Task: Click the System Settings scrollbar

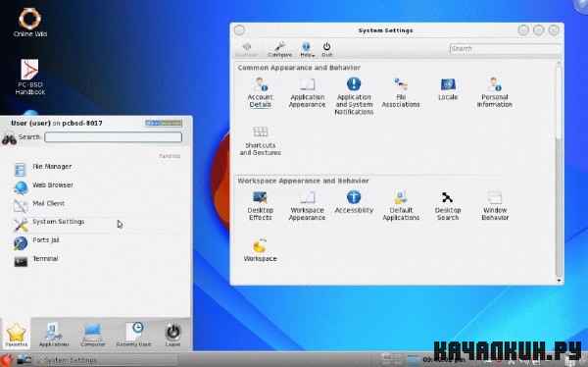Action: (x=559, y=171)
